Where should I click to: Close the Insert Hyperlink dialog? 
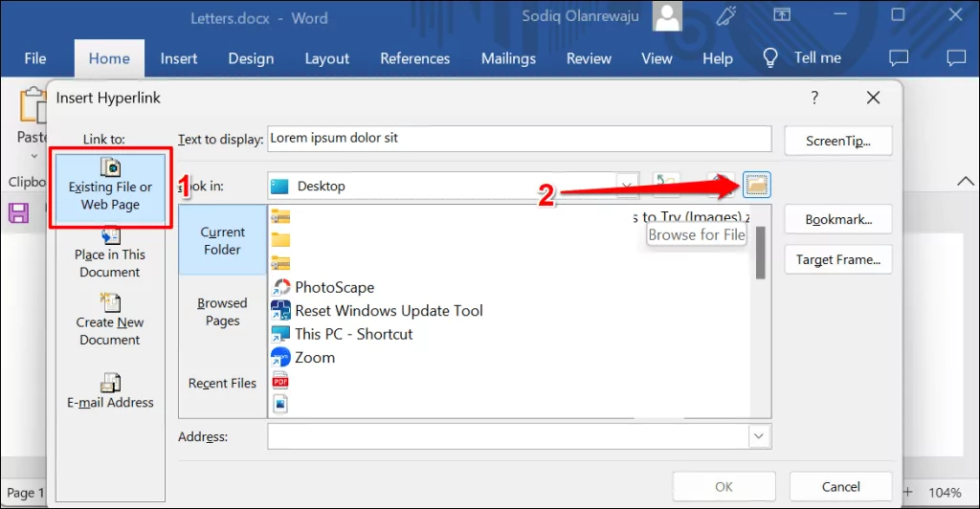pos(873,98)
